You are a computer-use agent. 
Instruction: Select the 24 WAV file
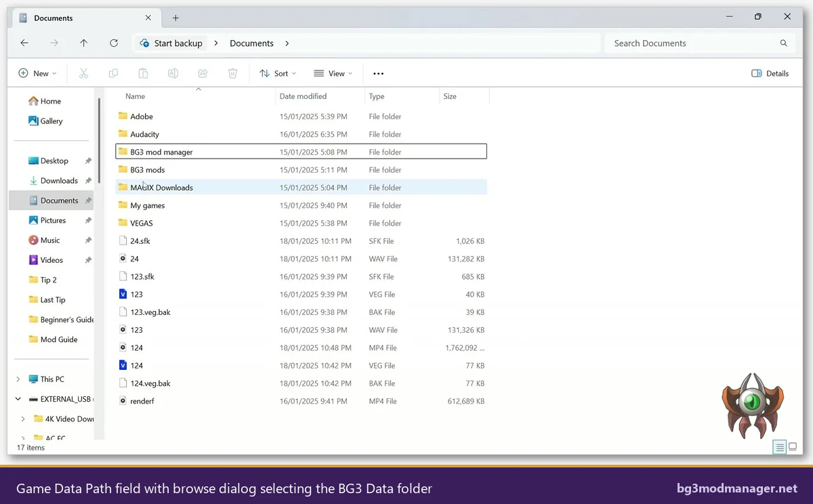coord(301,259)
